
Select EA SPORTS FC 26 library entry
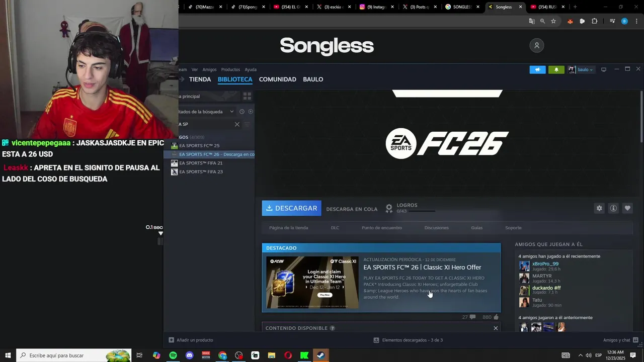tap(211, 154)
